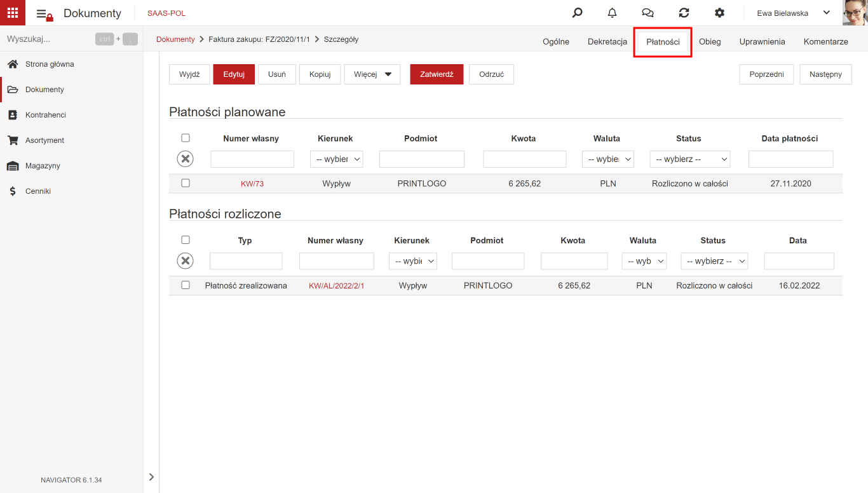Click the refresh sync icon
Viewport: 868px width, 493px height.
[684, 13]
